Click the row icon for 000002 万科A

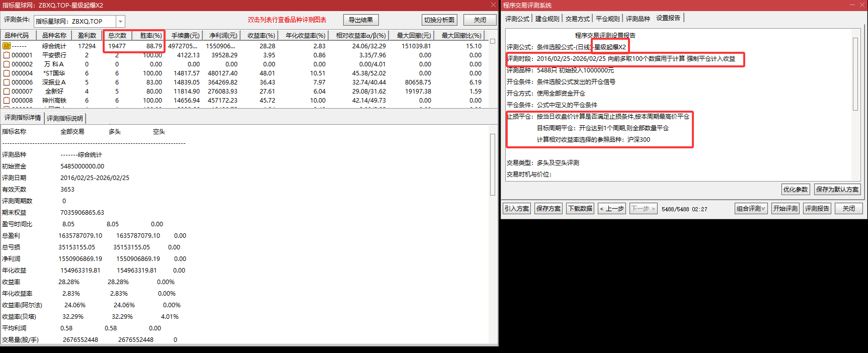tap(7, 64)
